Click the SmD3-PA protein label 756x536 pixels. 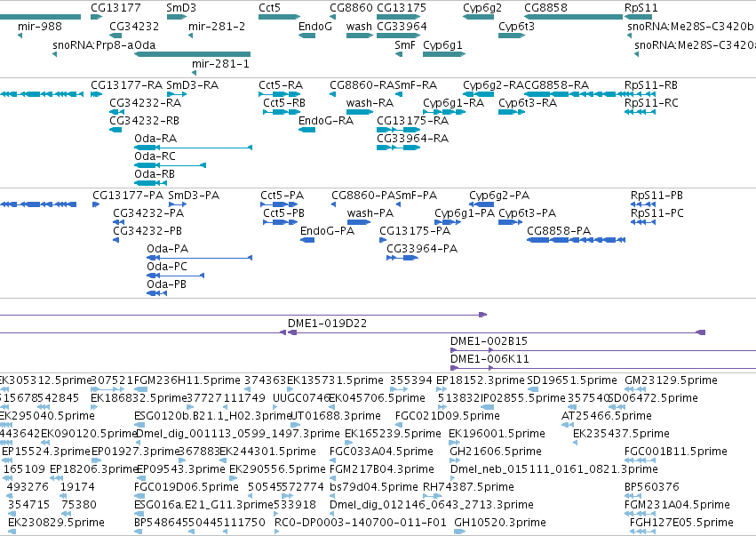pos(194,196)
